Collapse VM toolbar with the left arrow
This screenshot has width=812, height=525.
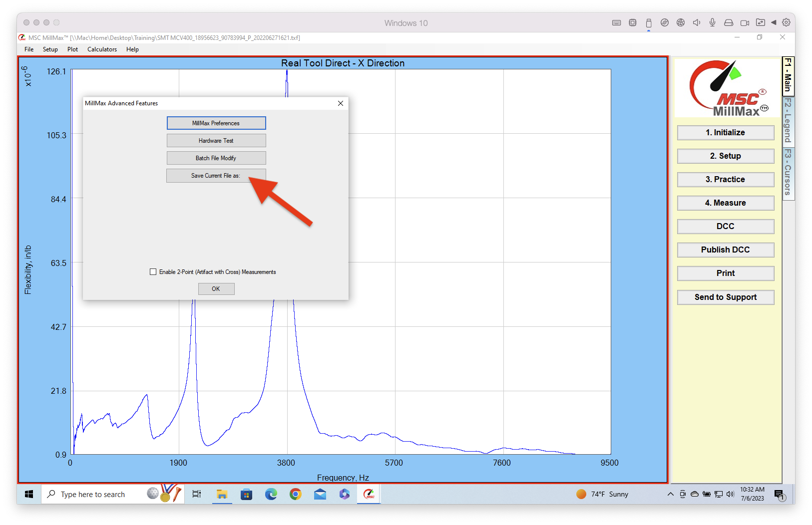tap(774, 23)
